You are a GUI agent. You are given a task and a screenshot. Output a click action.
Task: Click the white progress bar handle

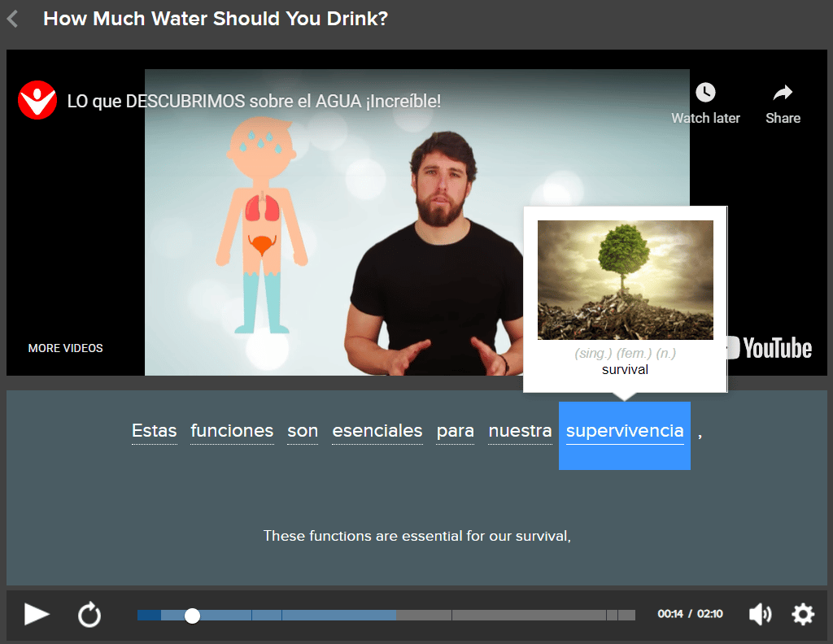(x=192, y=616)
